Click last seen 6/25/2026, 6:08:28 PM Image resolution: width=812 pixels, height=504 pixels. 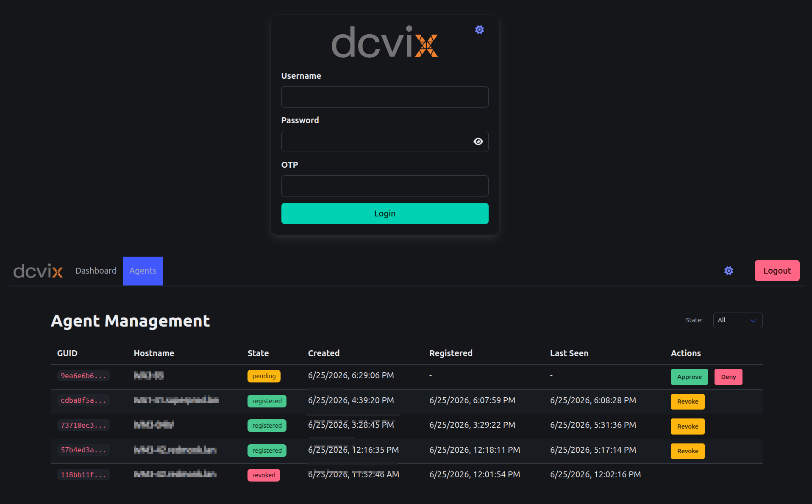tap(593, 401)
